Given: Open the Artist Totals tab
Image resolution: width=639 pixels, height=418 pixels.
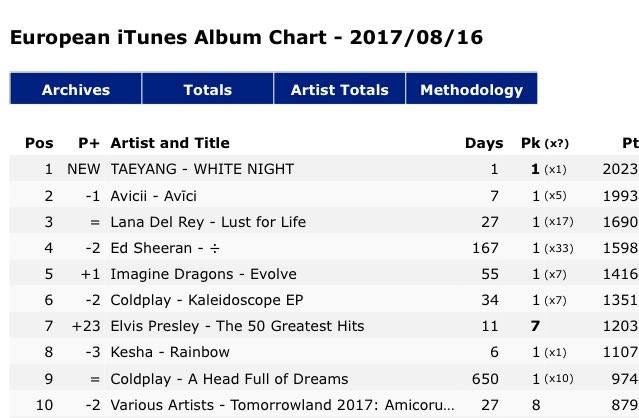Looking at the screenshot, I should pyautogui.click(x=339, y=90).
